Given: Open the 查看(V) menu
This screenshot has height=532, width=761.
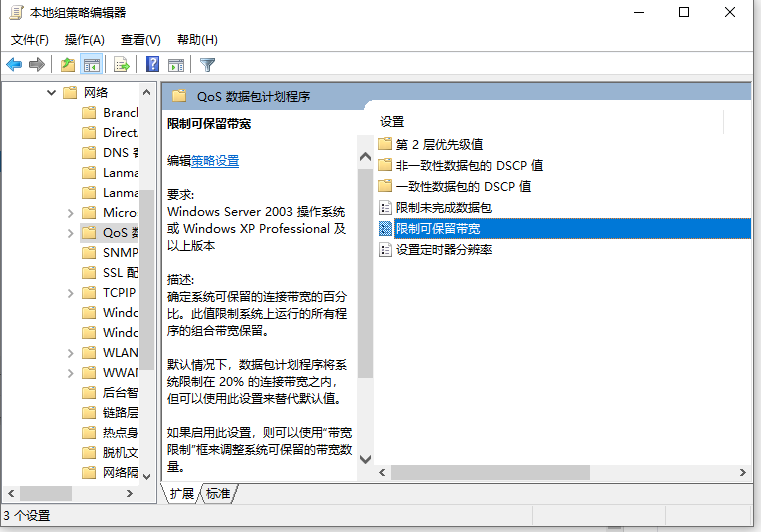Looking at the screenshot, I should [x=141, y=40].
